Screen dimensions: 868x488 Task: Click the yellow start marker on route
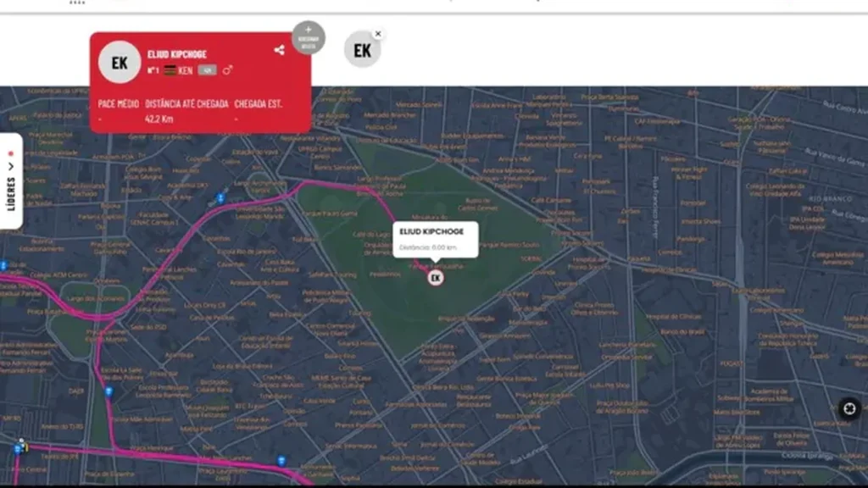coord(25,447)
